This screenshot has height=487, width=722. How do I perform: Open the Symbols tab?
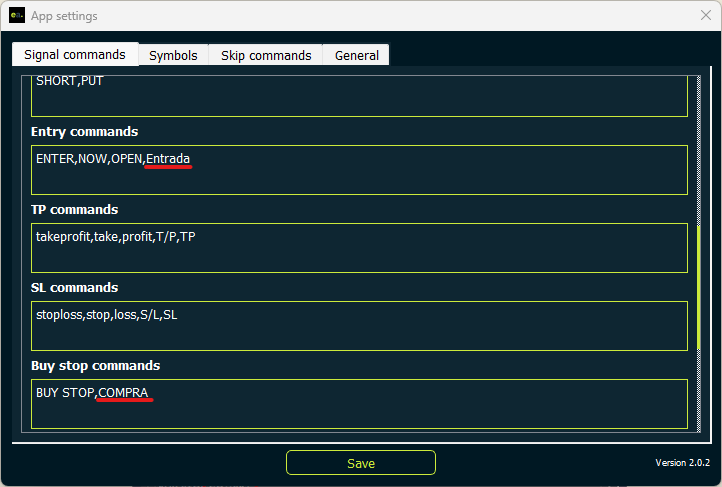coord(173,55)
